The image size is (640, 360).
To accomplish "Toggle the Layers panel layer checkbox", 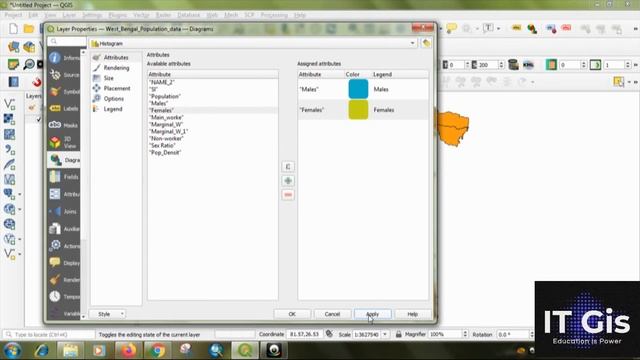I will click(x=39, y=120).
